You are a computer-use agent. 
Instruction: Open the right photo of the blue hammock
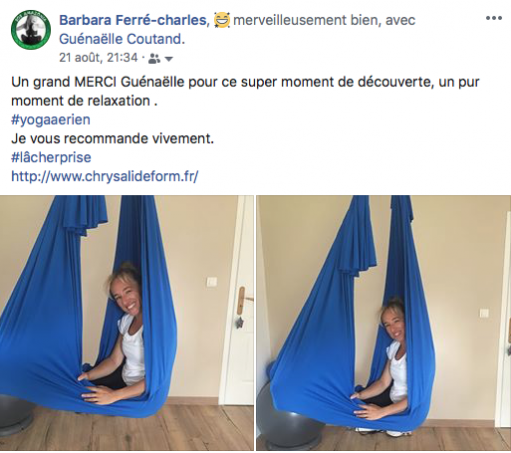[x=383, y=323]
